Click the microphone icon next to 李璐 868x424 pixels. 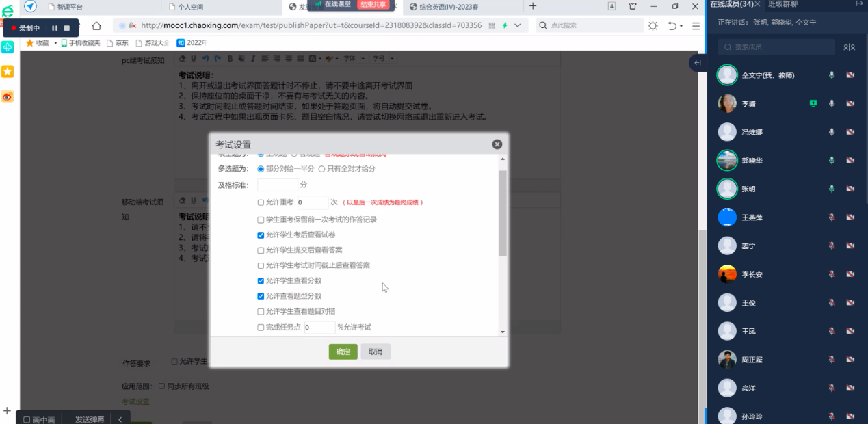click(x=832, y=103)
